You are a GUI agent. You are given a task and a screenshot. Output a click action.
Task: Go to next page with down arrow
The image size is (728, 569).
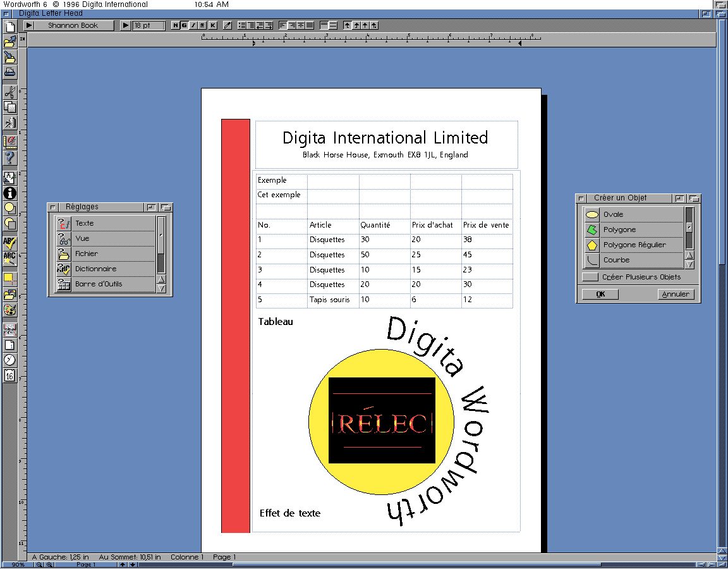(132, 565)
